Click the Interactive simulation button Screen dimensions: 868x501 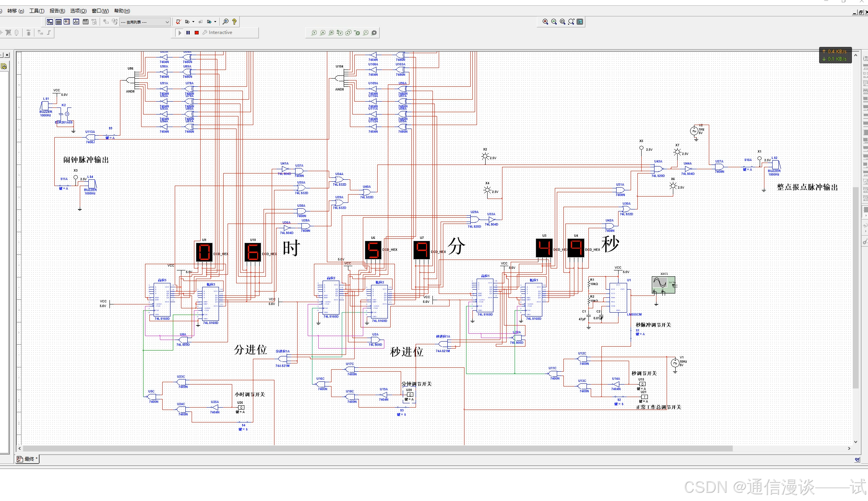pyautogui.click(x=217, y=33)
